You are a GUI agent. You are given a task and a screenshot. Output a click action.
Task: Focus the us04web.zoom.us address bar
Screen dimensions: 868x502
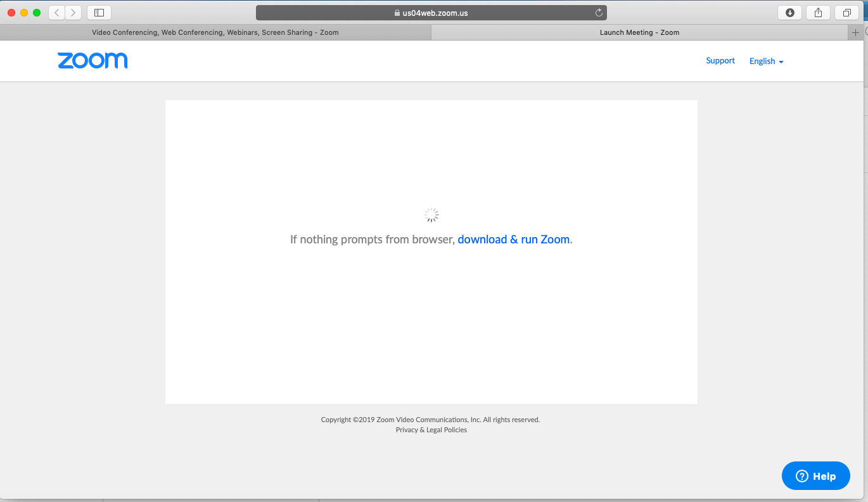pos(431,13)
